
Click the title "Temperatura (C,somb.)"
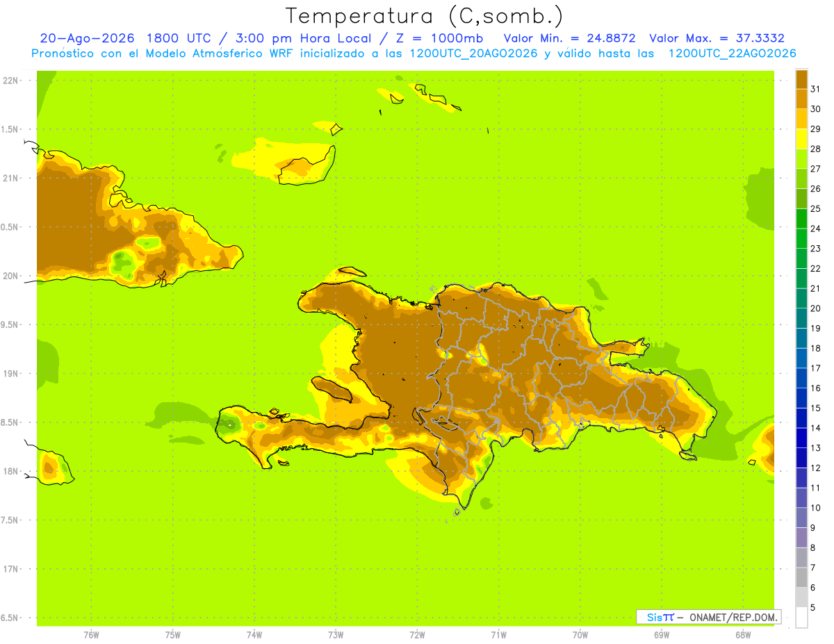pyautogui.click(x=424, y=16)
